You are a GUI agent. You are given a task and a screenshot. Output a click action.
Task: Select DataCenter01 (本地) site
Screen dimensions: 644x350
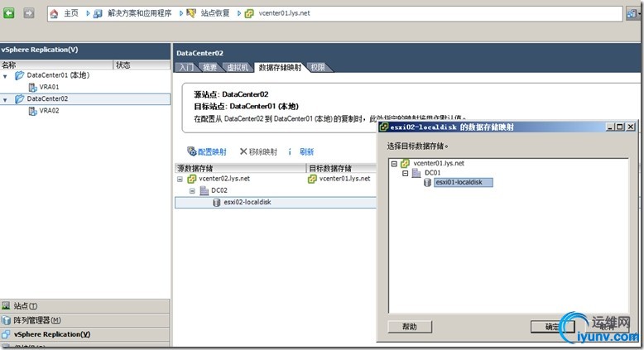pyautogui.click(x=58, y=75)
